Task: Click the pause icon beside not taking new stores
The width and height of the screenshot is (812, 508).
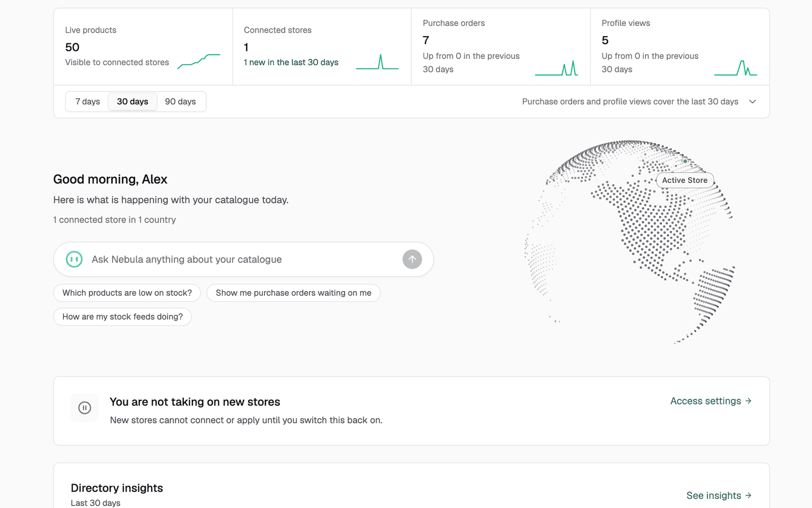Action: pyautogui.click(x=85, y=407)
